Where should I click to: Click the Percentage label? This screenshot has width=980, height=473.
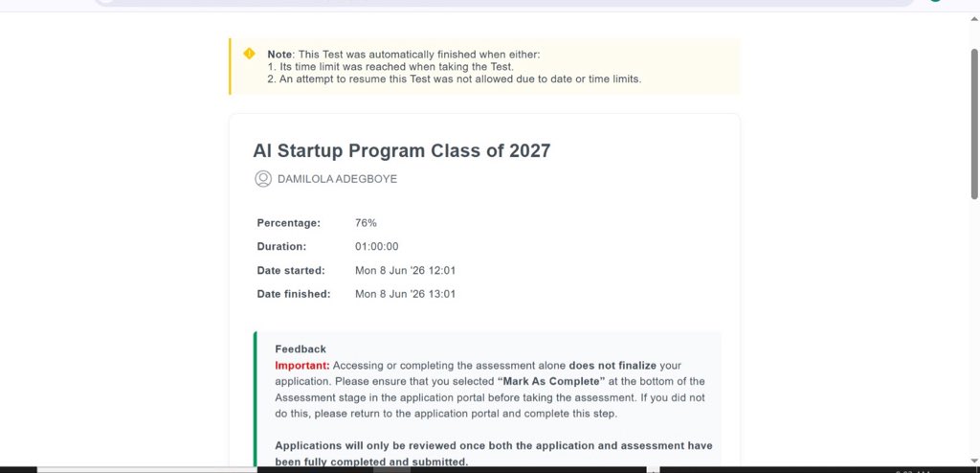(x=289, y=223)
